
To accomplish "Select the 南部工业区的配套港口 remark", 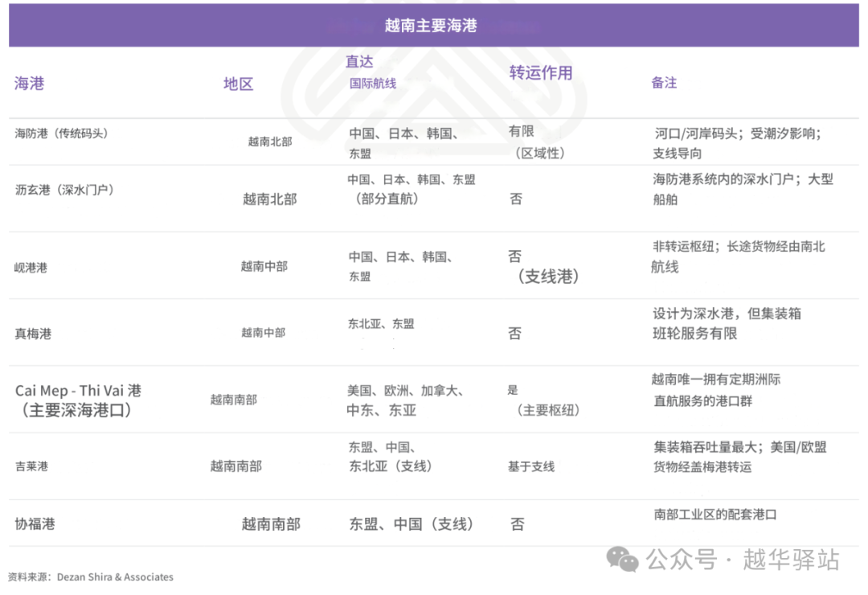I will [x=715, y=515].
